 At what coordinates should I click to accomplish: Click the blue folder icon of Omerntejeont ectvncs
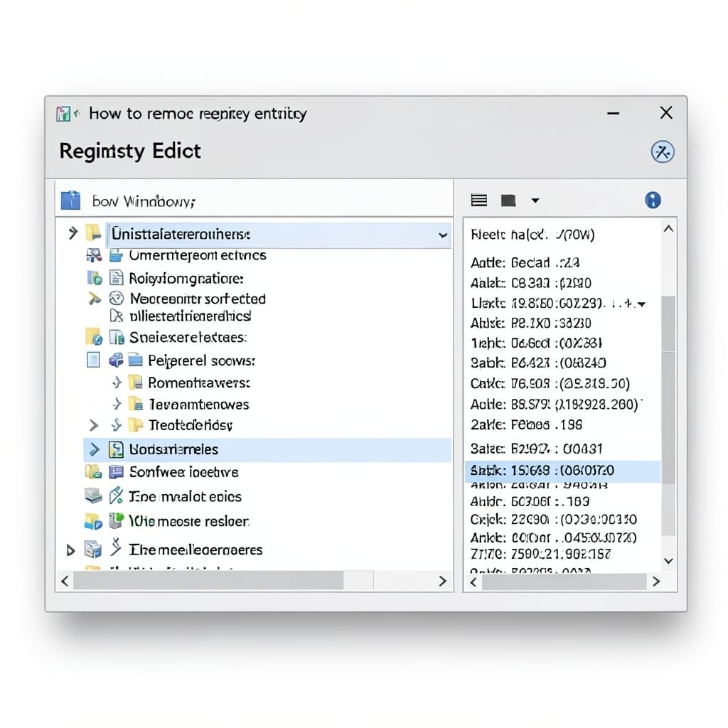click(116, 255)
